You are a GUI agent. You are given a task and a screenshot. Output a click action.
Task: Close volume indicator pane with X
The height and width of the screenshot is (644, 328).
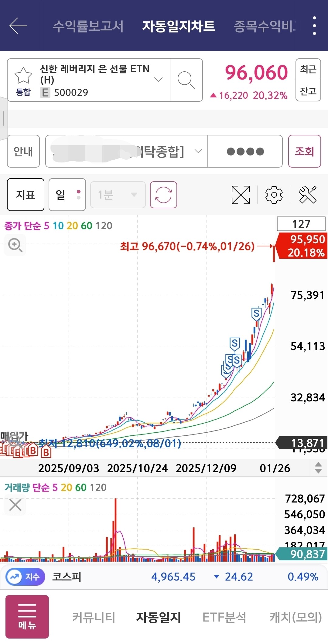click(x=15, y=505)
